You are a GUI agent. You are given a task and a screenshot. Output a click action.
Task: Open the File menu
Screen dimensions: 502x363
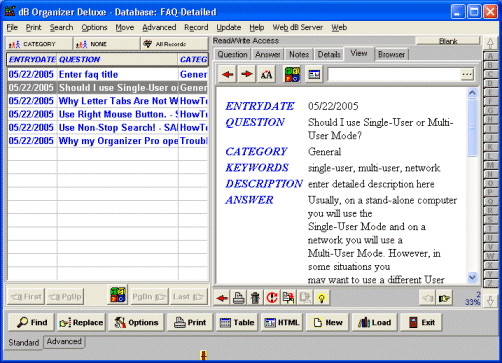(12, 28)
